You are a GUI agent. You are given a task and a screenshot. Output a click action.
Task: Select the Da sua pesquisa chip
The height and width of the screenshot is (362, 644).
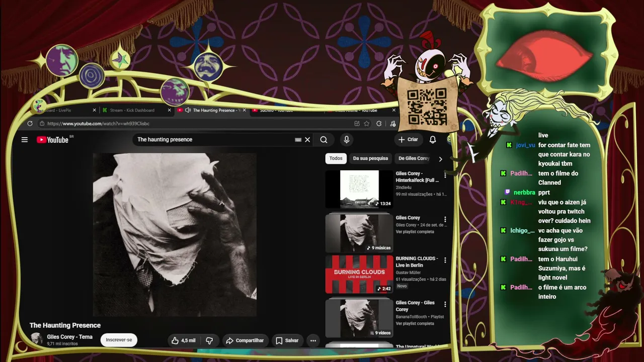coord(370,158)
